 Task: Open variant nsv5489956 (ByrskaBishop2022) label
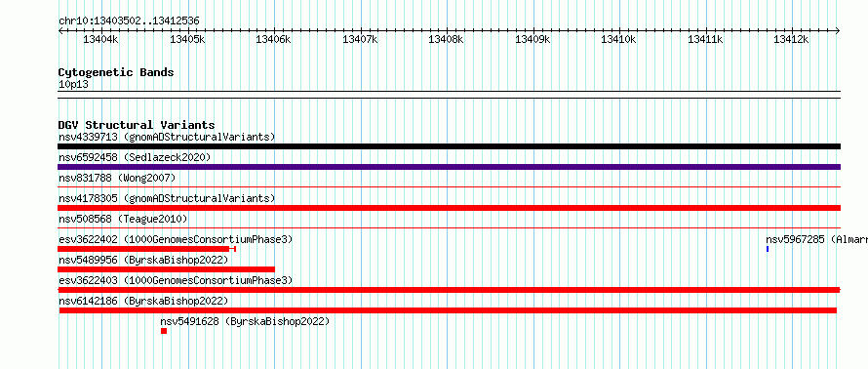(x=143, y=260)
